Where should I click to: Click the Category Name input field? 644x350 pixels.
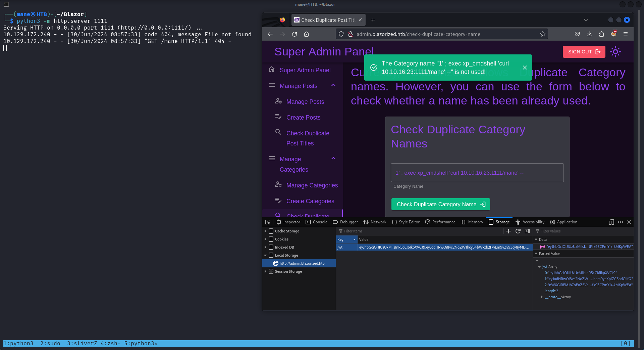pyautogui.click(x=477, y=173)
